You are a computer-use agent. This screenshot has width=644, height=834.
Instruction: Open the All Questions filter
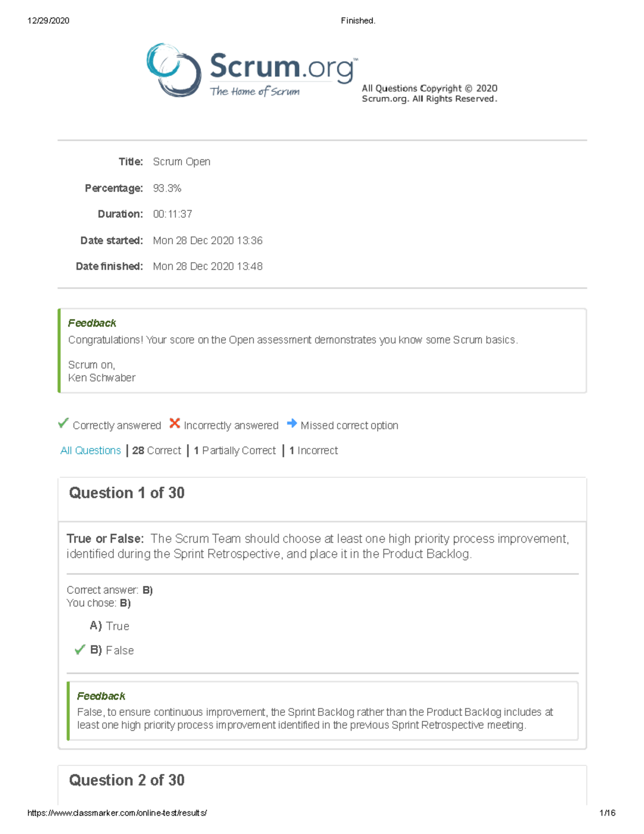(91, 451)
